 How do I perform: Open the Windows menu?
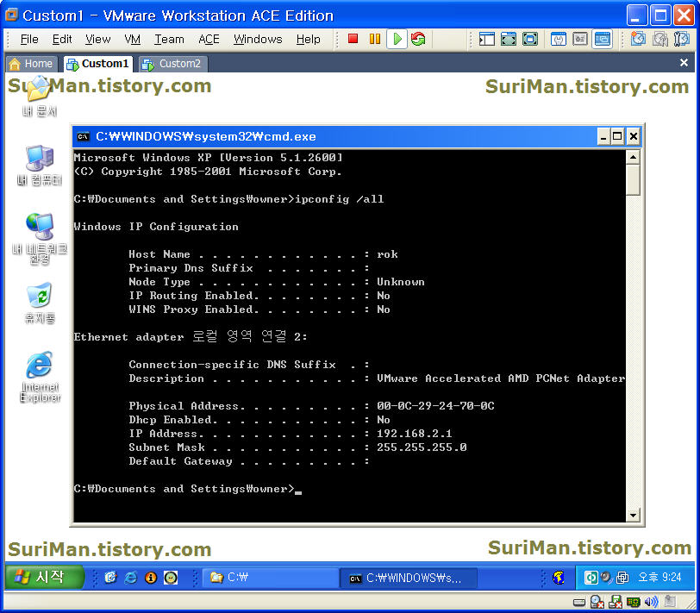tap(258, 40)
